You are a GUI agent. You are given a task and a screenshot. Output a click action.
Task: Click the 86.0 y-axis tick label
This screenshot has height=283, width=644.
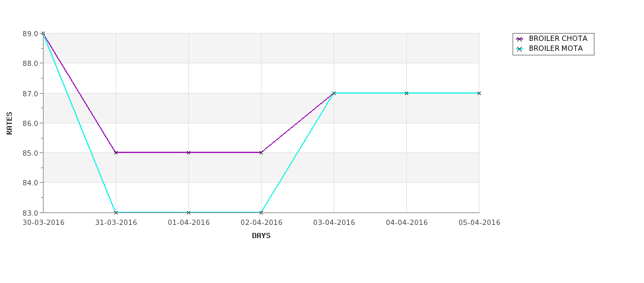[30, 123]
